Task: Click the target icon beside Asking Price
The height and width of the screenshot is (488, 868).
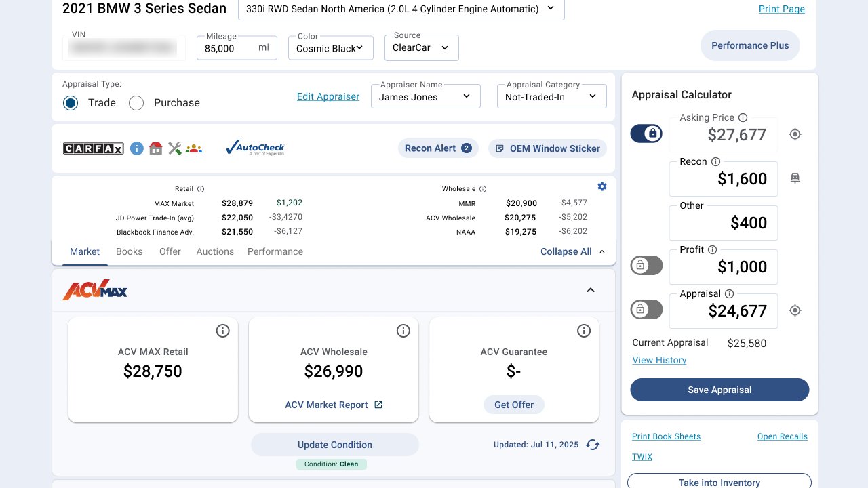Action: (x=795, y=134)
